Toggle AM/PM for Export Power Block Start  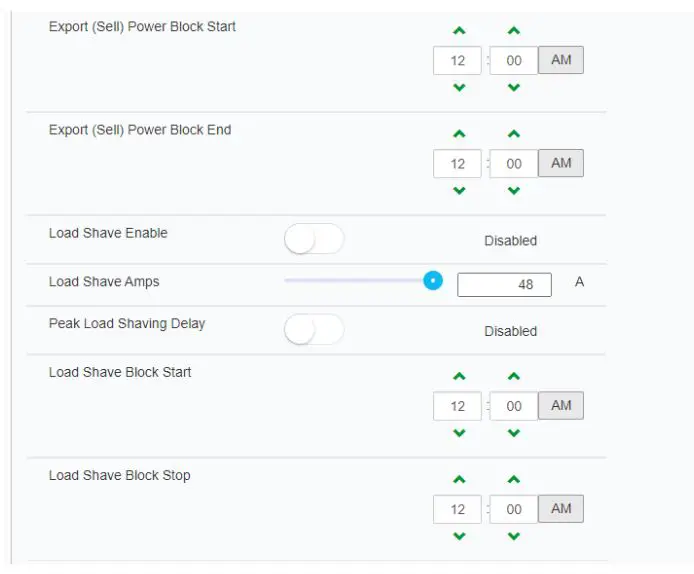click(561, 60)
